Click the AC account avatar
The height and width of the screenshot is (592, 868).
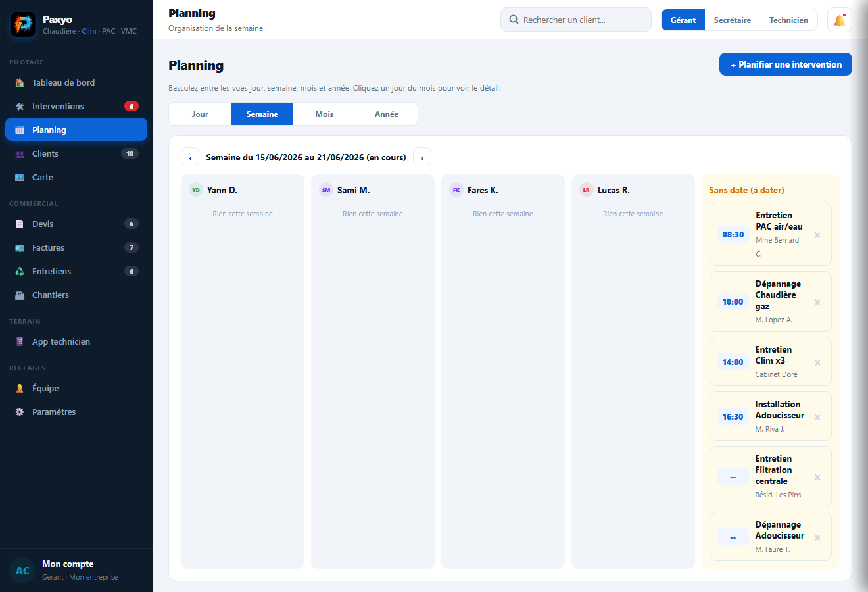point(22,570)
